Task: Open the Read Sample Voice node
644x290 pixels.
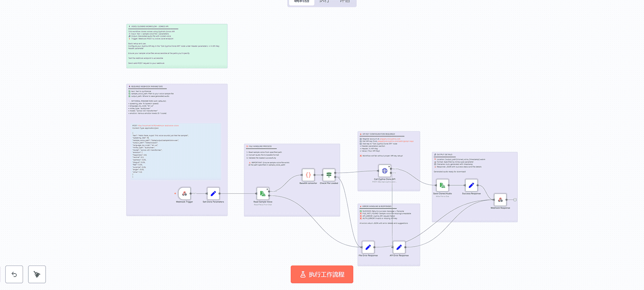Action: [263, 193]
